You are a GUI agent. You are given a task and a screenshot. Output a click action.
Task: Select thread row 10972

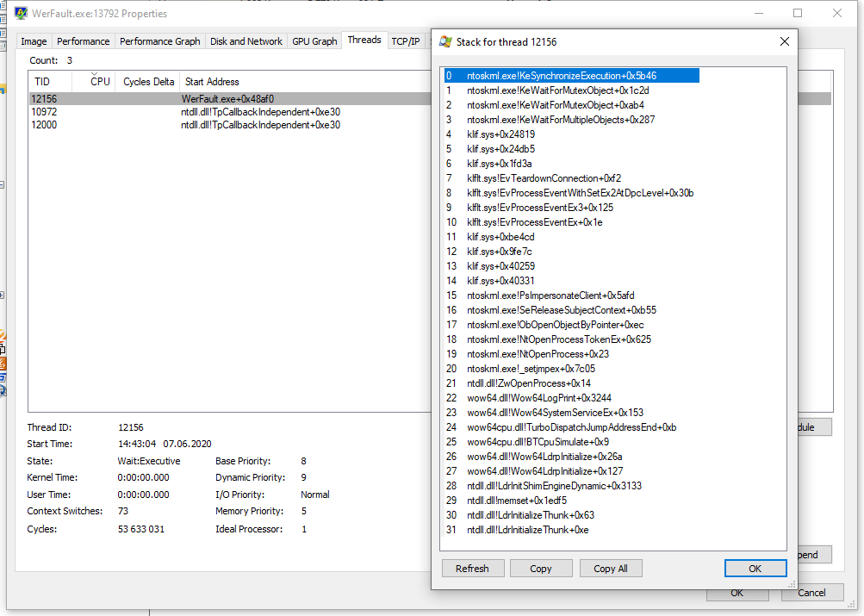point(230,112)
